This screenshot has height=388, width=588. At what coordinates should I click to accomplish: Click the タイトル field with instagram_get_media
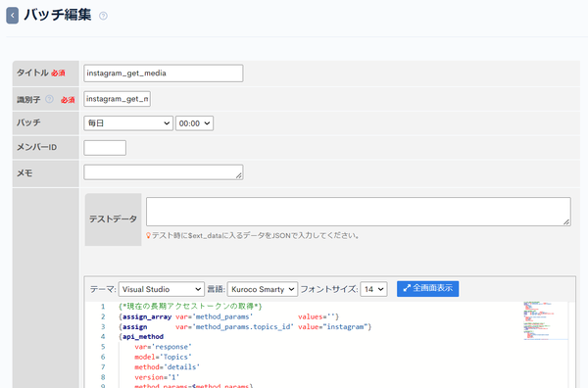coord(163,73)
